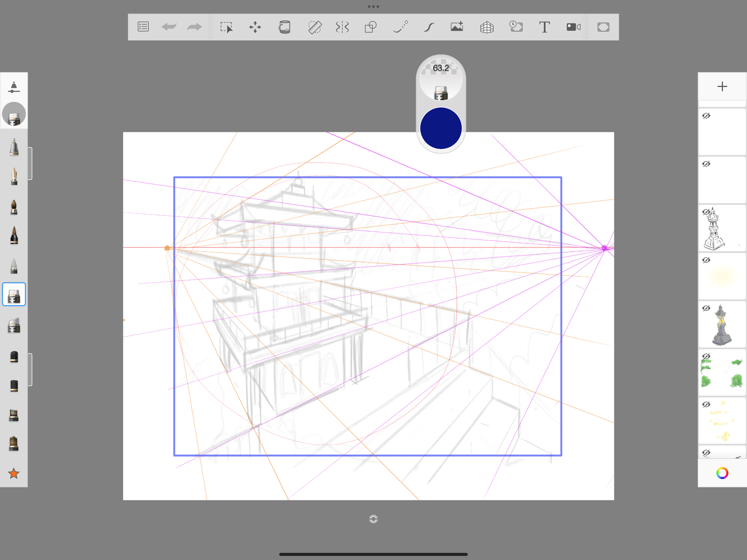This screenshot has width=747, height=560.
Task: Activate the Steady Stroke tool
Action: (x=428, y=27)
